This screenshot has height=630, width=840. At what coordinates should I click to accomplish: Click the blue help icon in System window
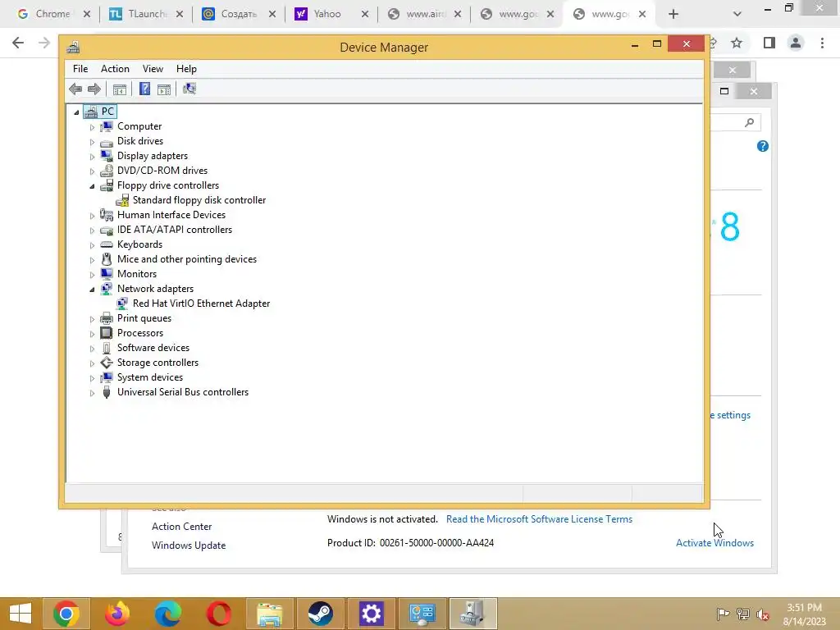[x=762, y=146]
